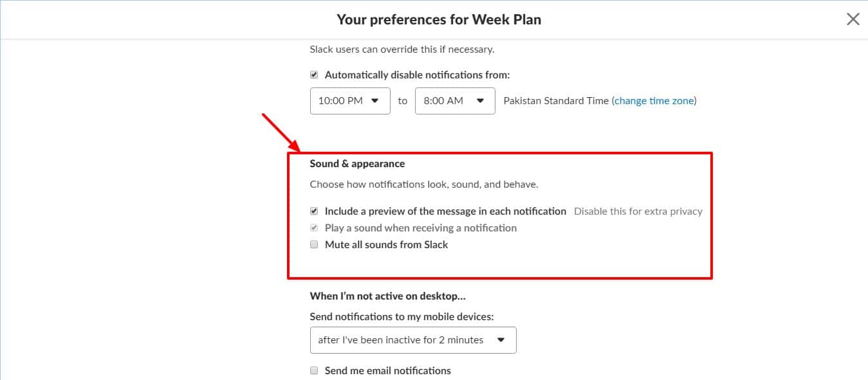This screenshot has height=380, width=868.
Task: Click the Sound & appearance heading
Action: (357, 164)
